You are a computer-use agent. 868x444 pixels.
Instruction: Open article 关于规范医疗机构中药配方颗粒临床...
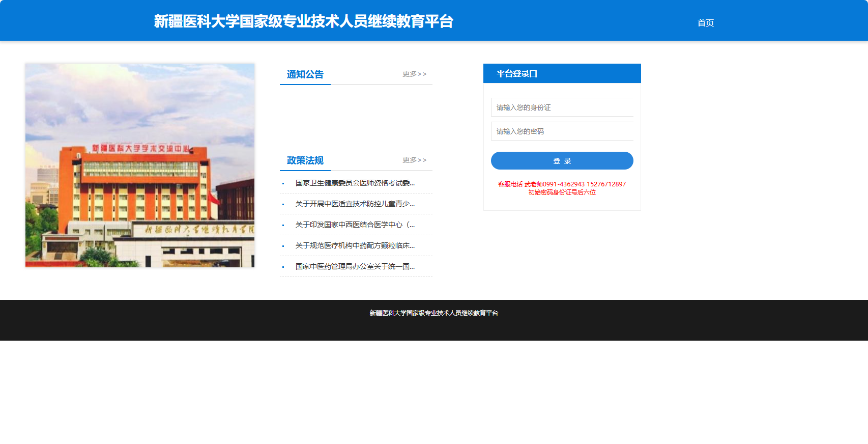coord(355,245)
